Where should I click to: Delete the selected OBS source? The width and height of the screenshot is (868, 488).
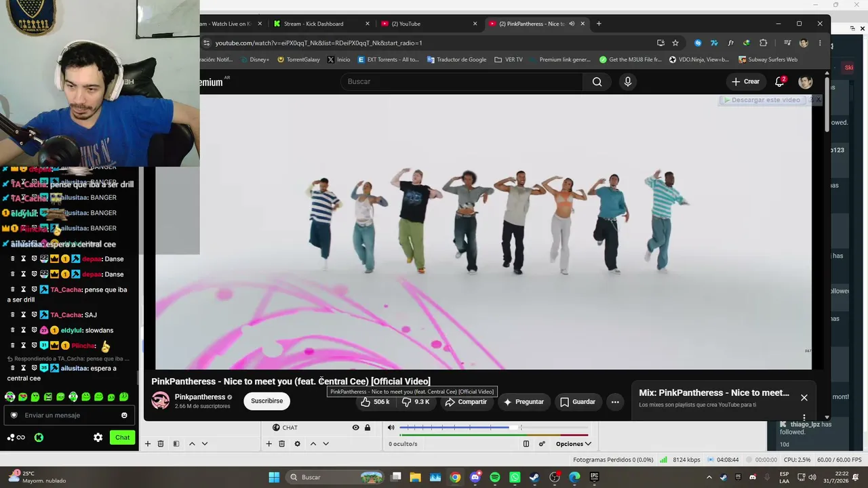tap(281, 444)
